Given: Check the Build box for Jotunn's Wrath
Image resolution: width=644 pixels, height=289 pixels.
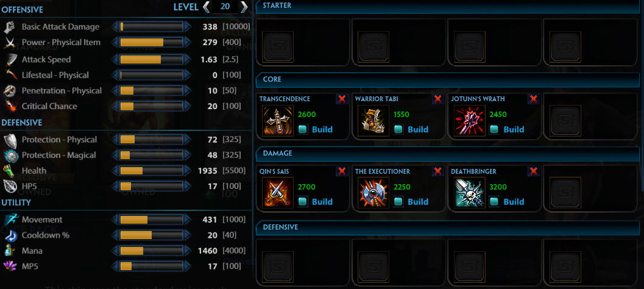Looking at the screenshot, I should click(495, 129).
